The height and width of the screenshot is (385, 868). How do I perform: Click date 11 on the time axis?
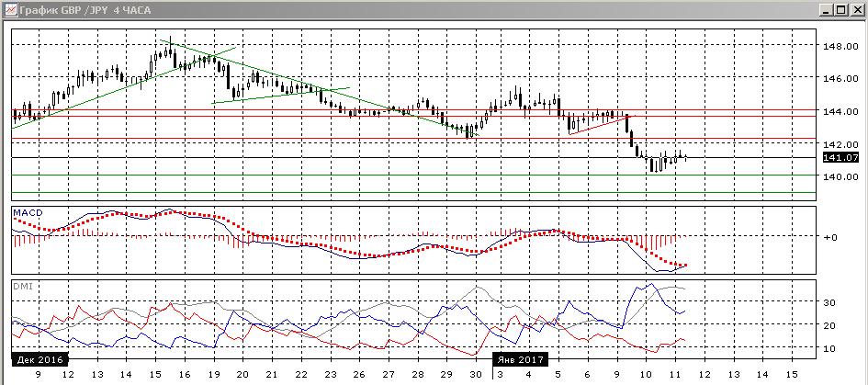click(674, 374)
